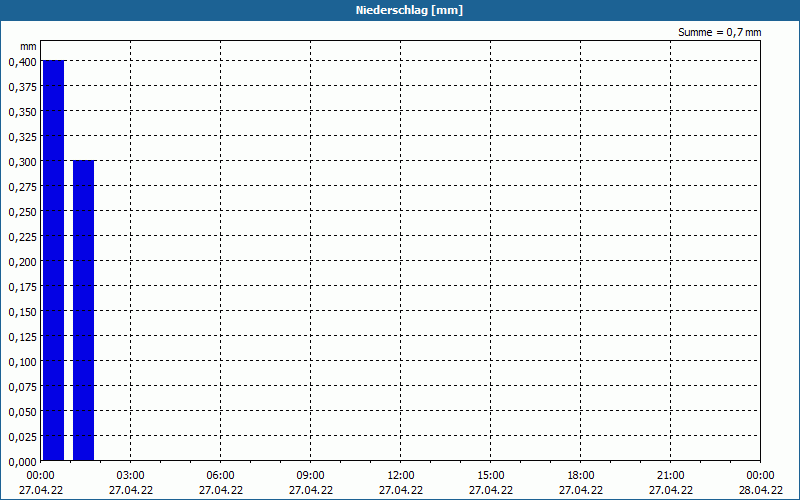Click the Summe = 0,7 mm label
The width and height of the screenshot is (800, 500).
pyautogui.click(x=719, y=32)
